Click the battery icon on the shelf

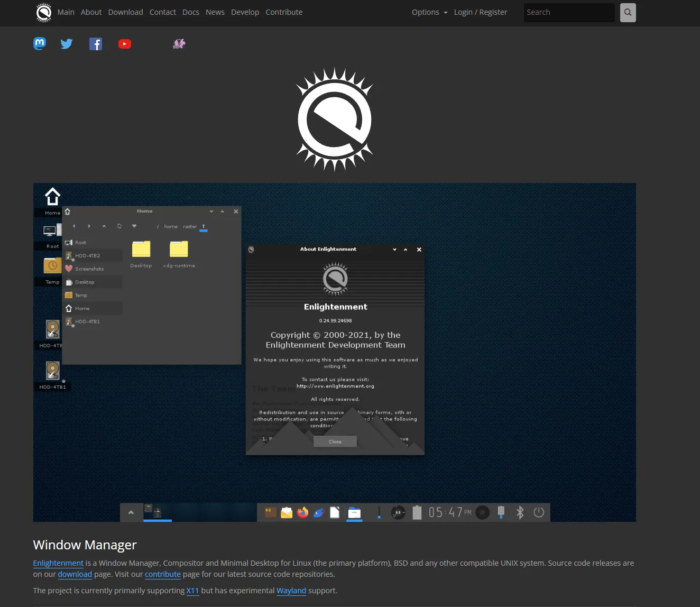[x=417, y=512]
